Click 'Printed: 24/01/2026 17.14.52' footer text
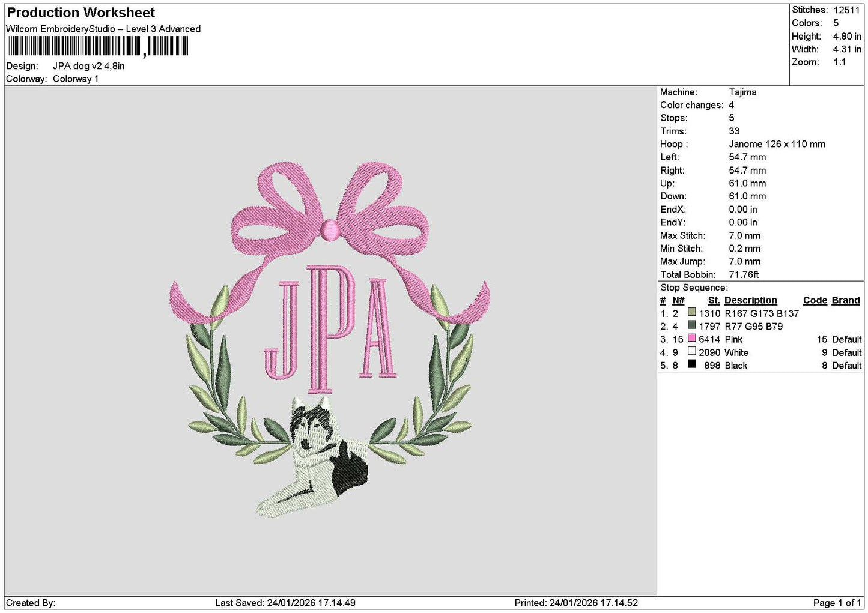 point(576,603)
